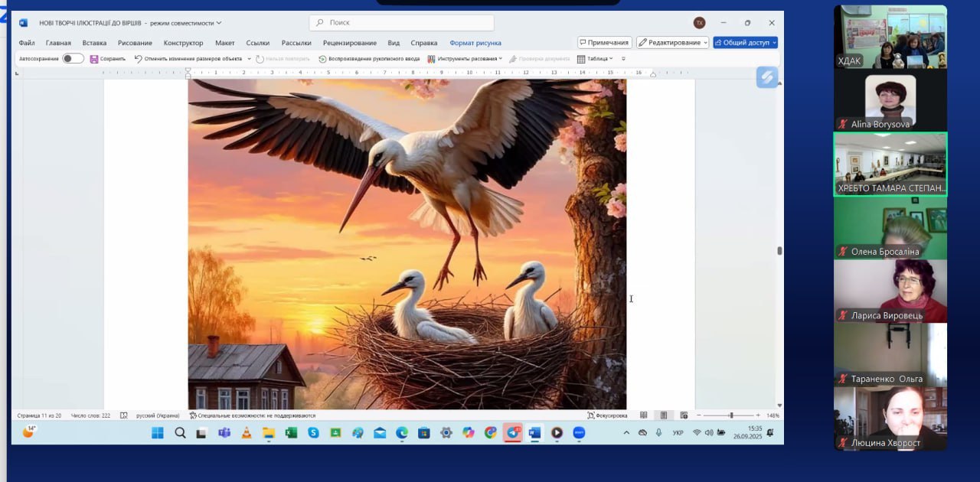Click the undo resize arrow icon
The width and height of the screenshot is (980, 482).
(x=139, y=59)
